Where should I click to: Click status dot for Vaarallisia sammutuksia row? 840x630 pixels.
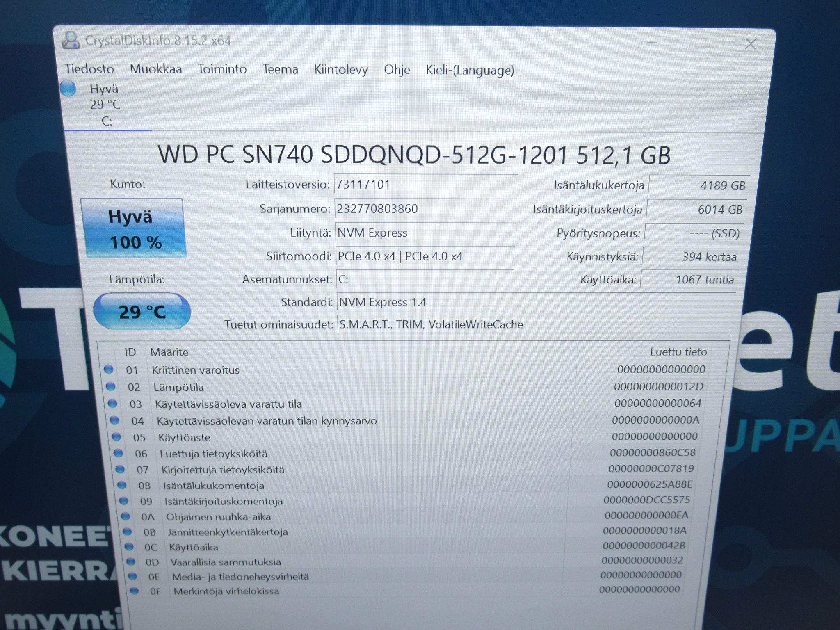(130, 562)
